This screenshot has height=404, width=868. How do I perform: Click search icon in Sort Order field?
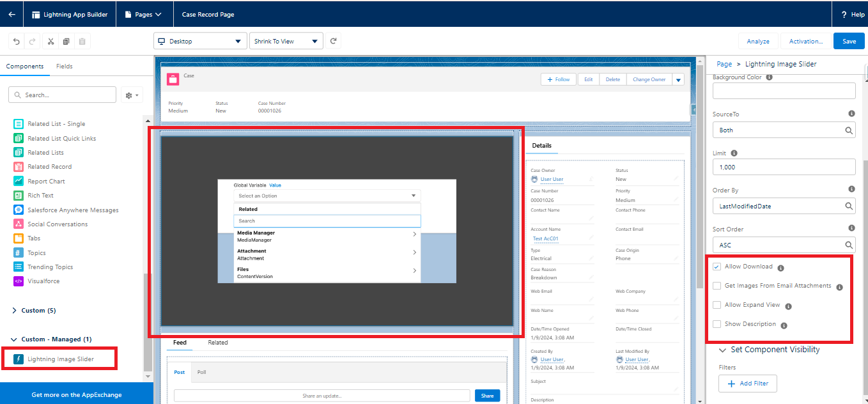tap(849, 245)
